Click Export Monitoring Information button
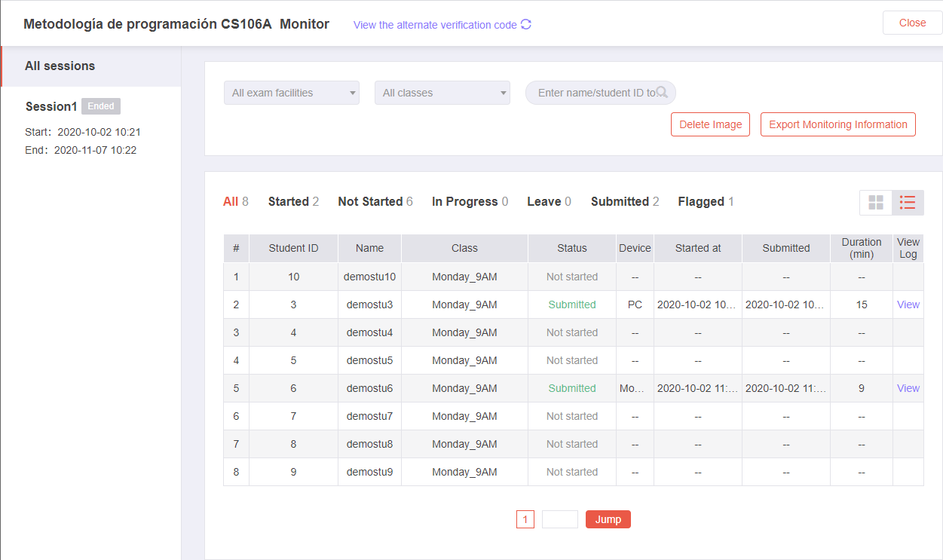Viewport: 943px width, 560px height. coord(837,124)
